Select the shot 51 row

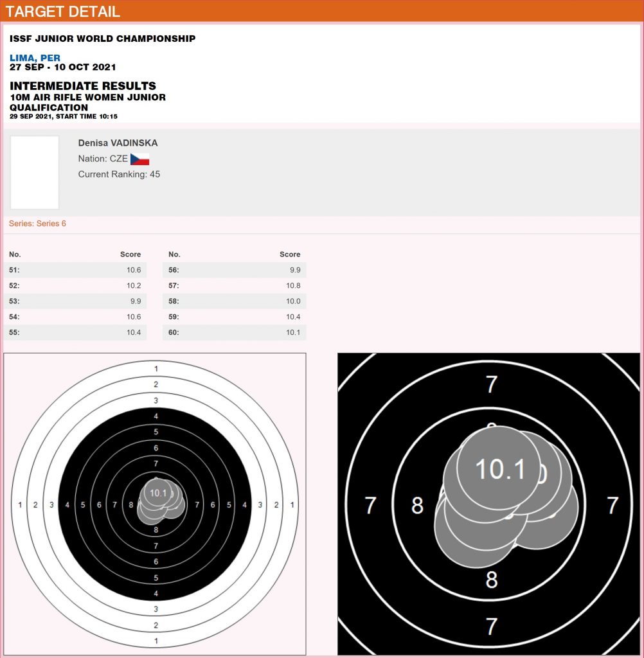[75, 270]
